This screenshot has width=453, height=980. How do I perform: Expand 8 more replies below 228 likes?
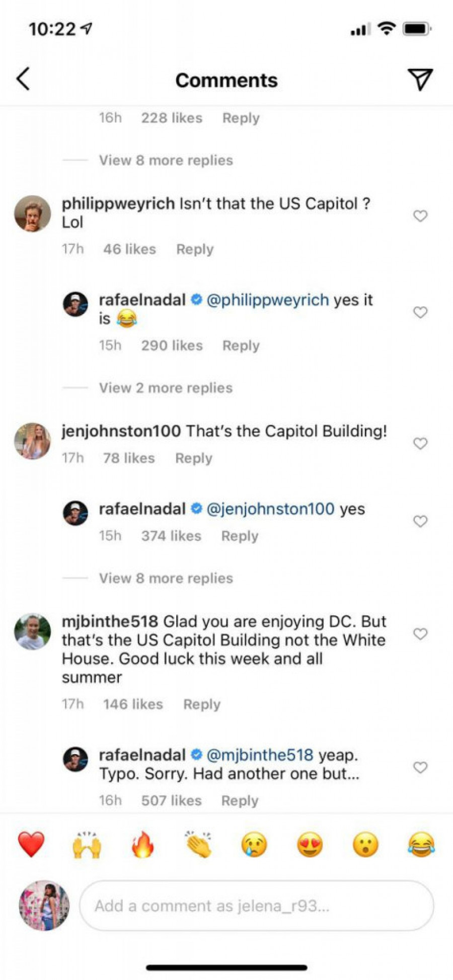166,160
